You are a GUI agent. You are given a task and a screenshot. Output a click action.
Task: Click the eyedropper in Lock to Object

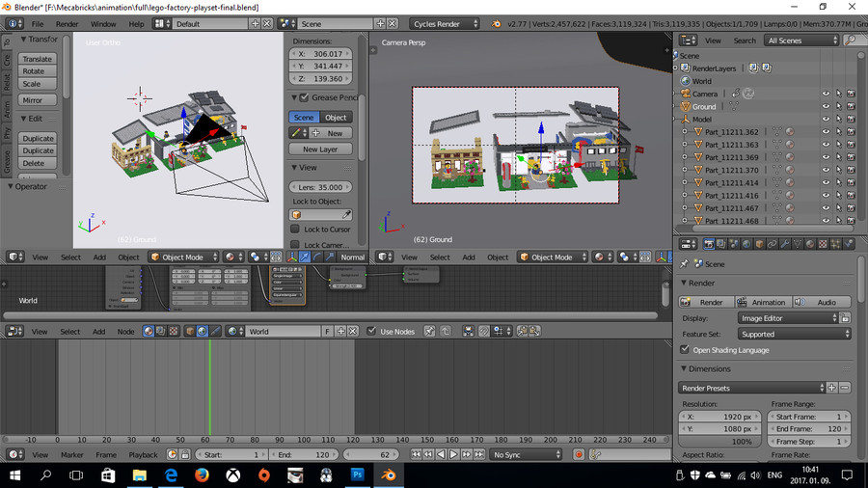(346, 215)
